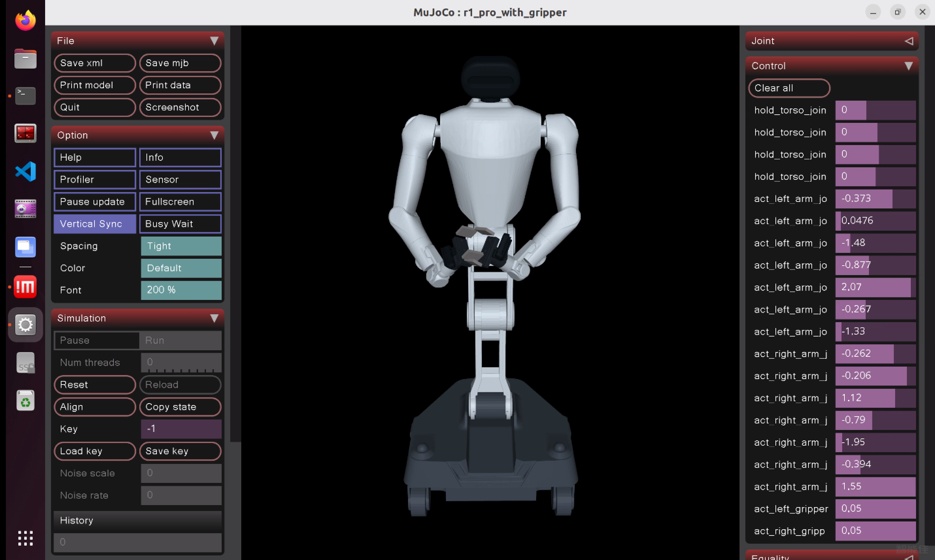Toggle the Help overlay option
Viewport: 935px width, 560px height.
point(95,157)
